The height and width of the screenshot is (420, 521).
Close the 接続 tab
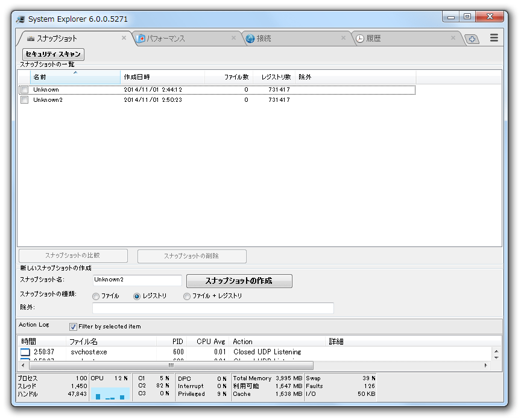click(343, 38)
